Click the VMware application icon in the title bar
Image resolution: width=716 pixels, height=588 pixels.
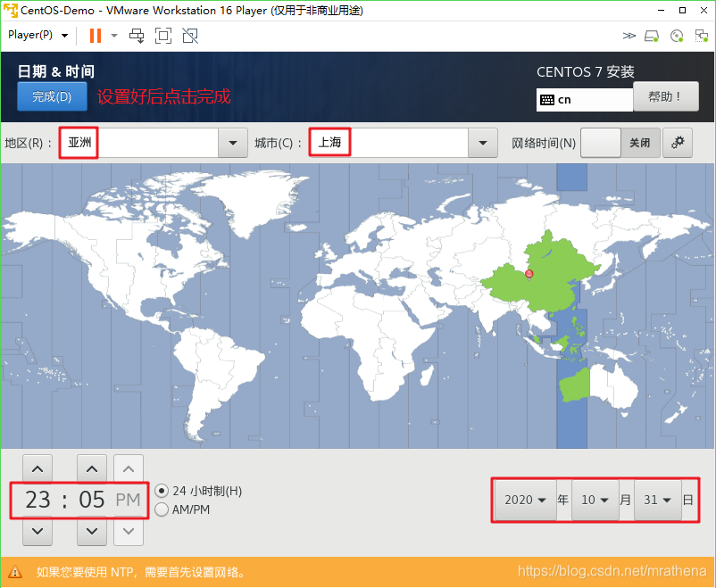tap(10, 10)
